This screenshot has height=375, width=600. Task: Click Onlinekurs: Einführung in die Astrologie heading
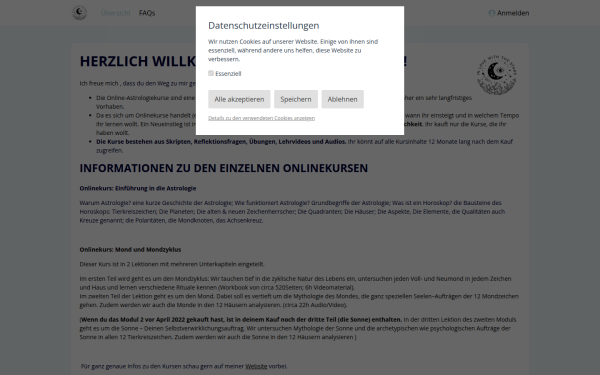pyautogui.click(x=138, y=188)
